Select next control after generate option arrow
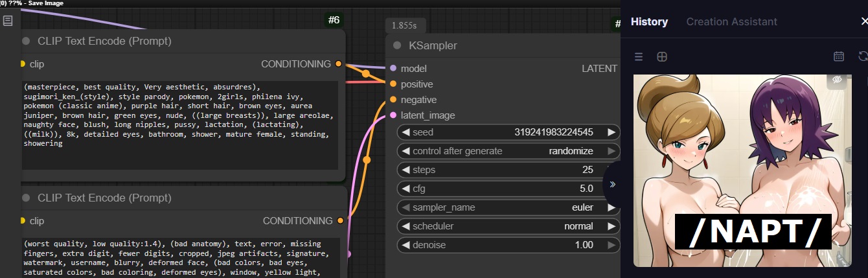The height and width of the screenshot is (278, 868). (611, 151)
